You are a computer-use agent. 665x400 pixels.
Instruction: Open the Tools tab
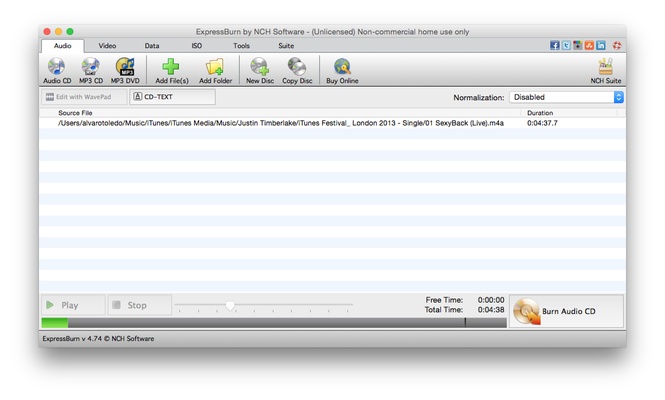241,46
